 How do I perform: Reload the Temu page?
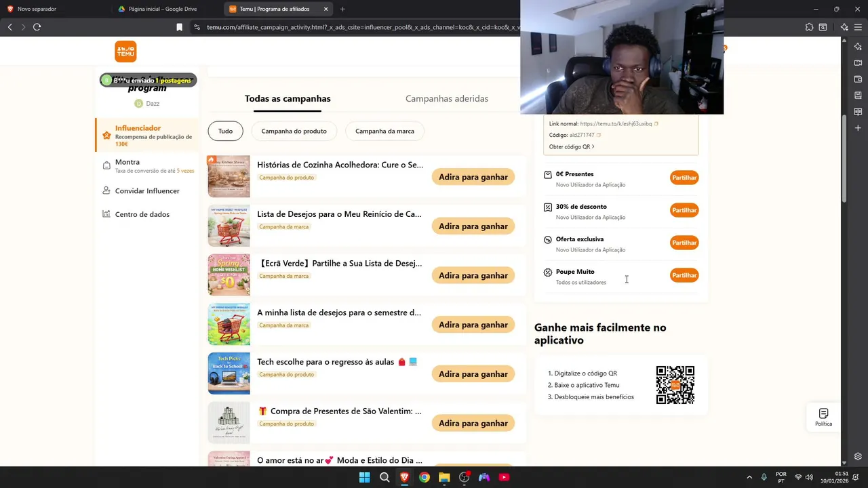[x=37, y=27]
